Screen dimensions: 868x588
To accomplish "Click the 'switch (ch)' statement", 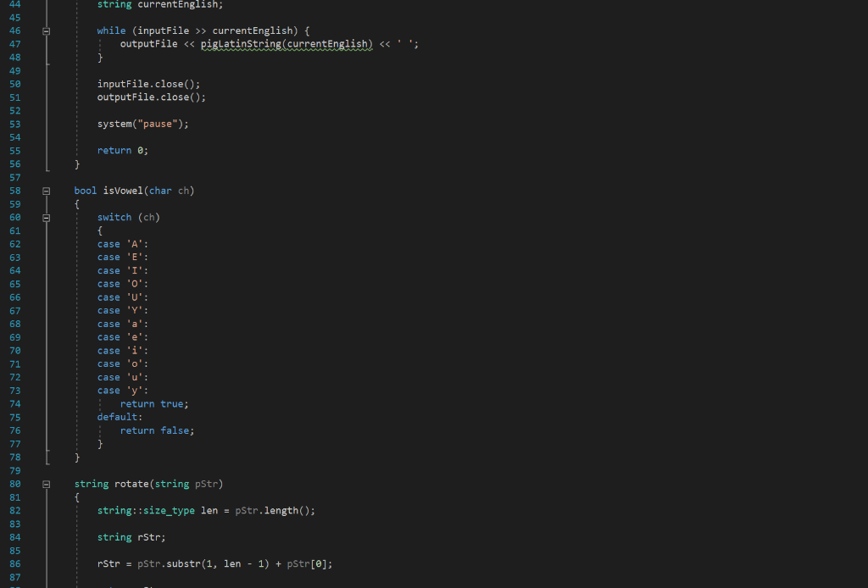I will 129,218.
